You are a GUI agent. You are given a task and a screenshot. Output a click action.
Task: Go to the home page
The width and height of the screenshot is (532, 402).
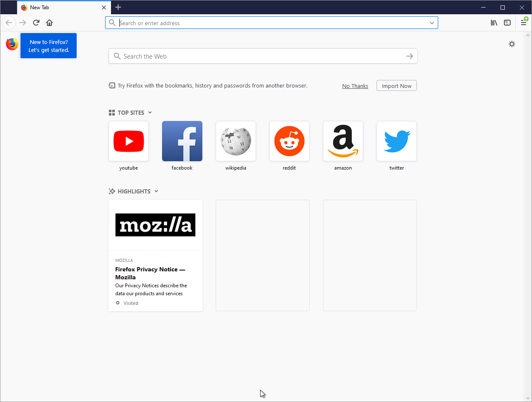pyautogui.click(x=49, y=23)
